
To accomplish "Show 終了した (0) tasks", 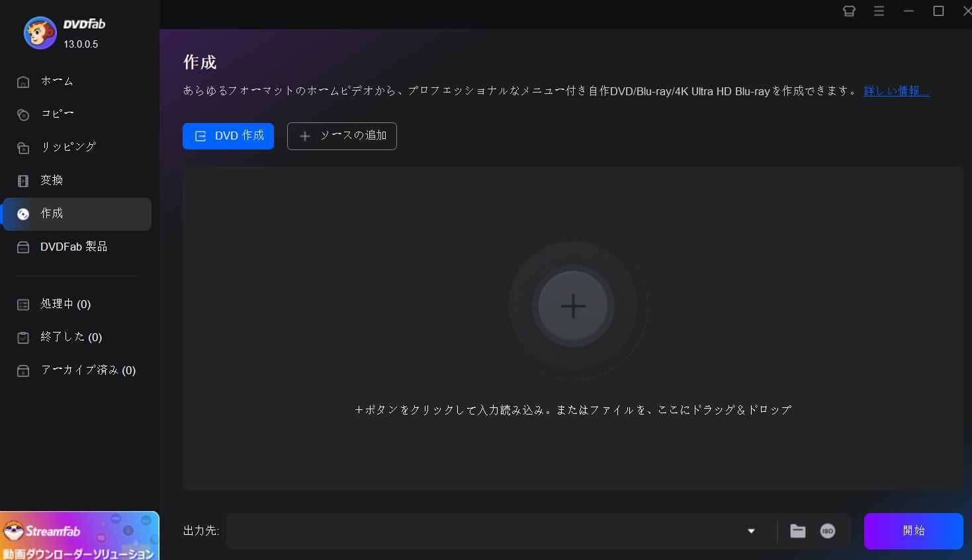I will [77, 337].
